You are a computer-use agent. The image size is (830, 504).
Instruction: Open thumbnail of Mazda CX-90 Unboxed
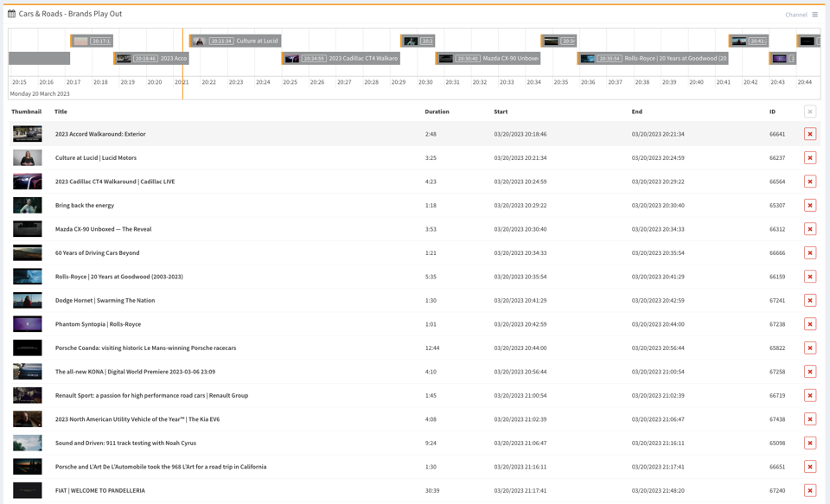pos(28,229)
